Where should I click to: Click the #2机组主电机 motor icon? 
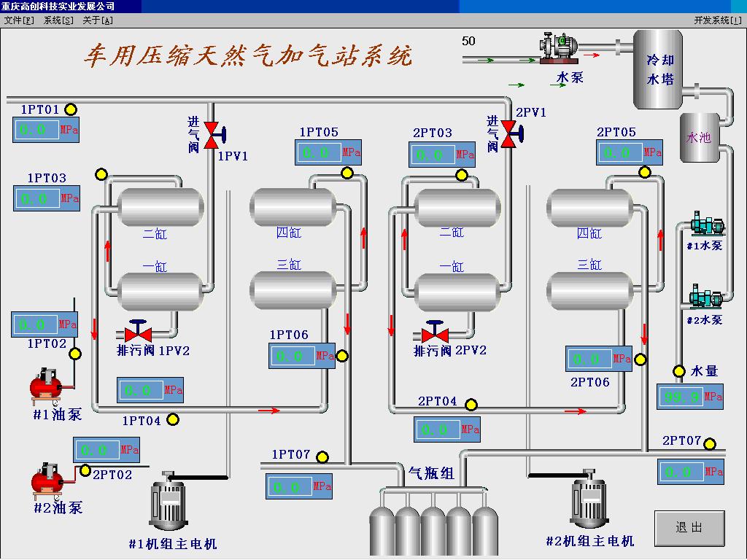589,498
